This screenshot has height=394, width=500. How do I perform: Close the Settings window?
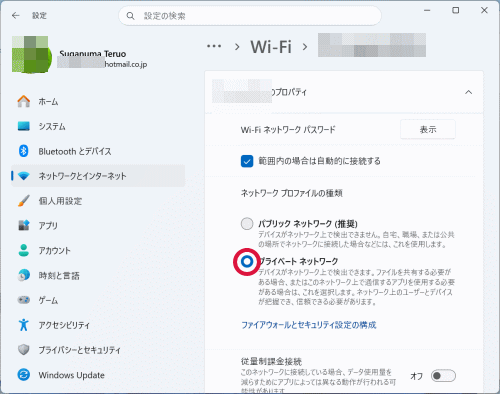tap(484, 11)
